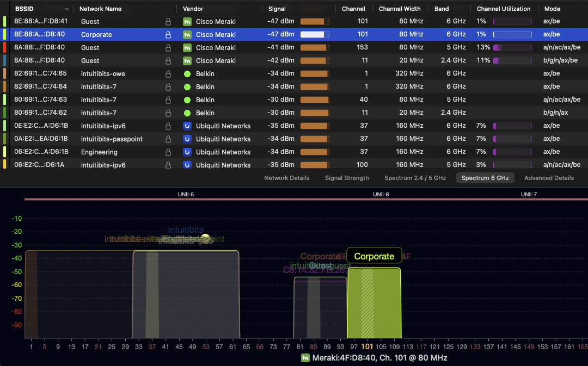588x366 pixels.
Task: Click the lock icon in the intuitibits-passpoint row
Action: click(168, 139)
